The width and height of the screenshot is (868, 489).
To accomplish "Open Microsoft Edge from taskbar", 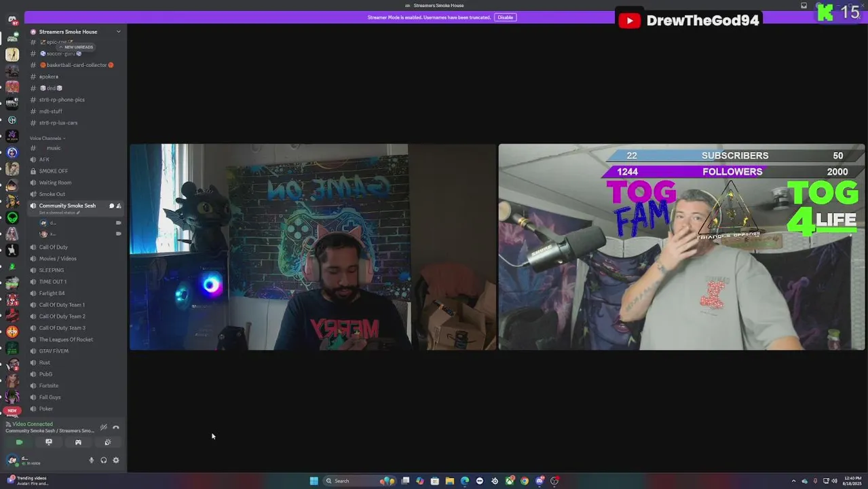I will point(464,481).
